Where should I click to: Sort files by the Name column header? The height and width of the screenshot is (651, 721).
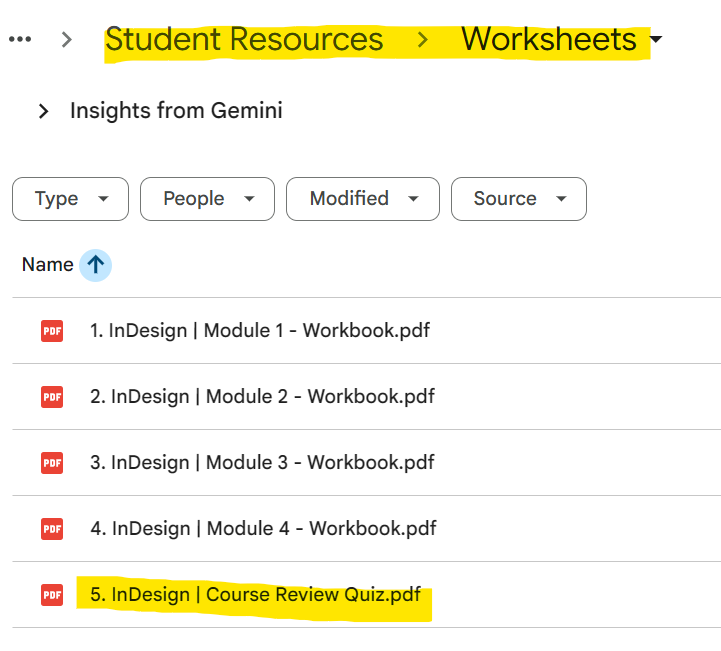pyautogui.click(x=47, y=265)
